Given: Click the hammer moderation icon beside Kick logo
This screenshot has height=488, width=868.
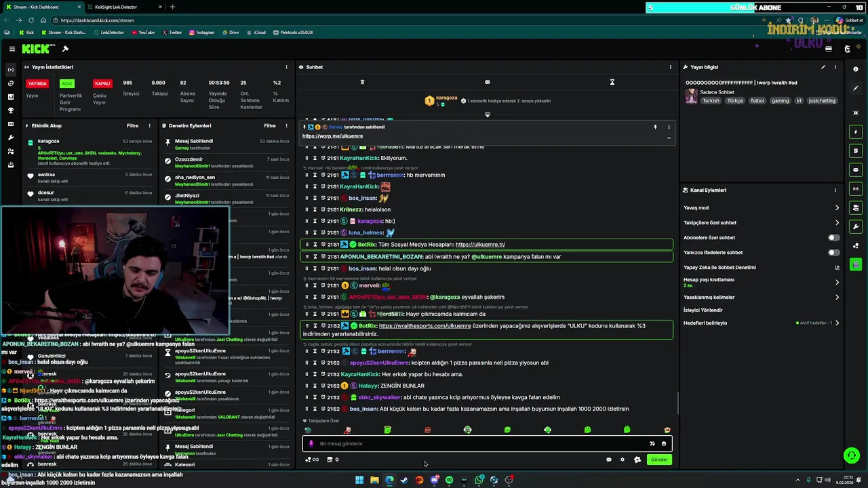Looking at the screenshot, I should [65, 49].
